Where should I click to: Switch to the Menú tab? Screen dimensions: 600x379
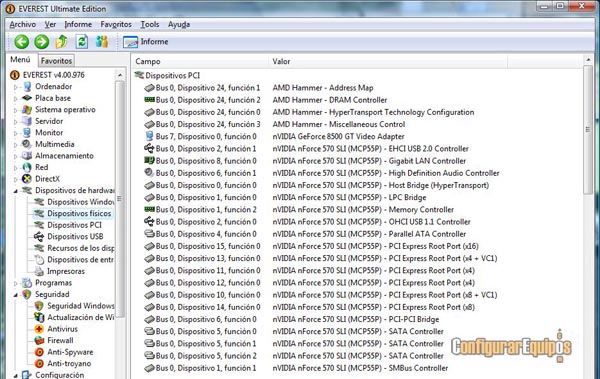pyautogui.click(x=20, y=60)
